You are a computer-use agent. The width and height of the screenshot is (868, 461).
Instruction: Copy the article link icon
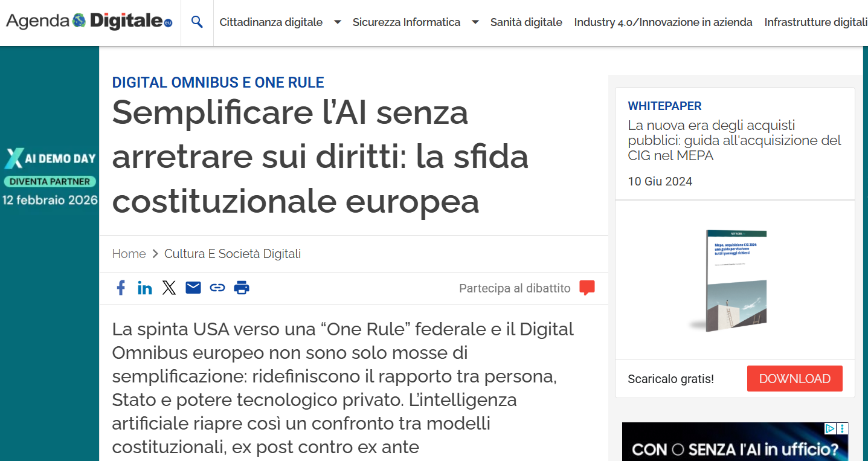tap(217, 288)
